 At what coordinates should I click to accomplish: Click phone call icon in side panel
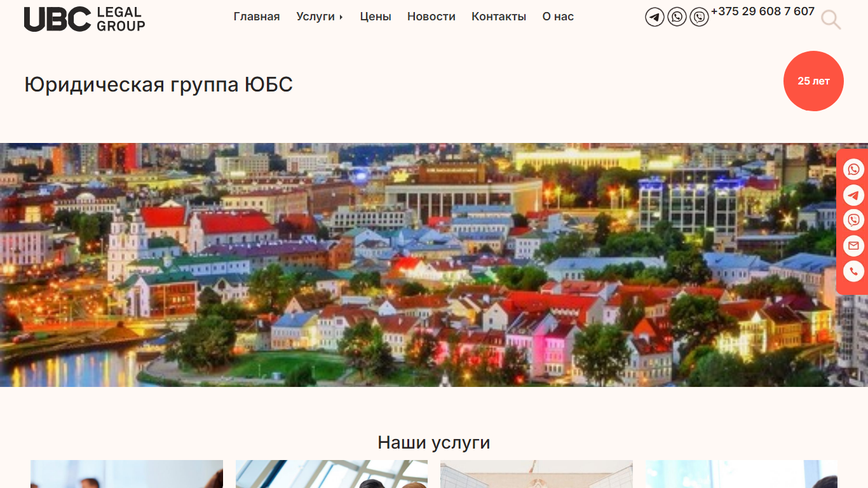click(x=853, y=271)
